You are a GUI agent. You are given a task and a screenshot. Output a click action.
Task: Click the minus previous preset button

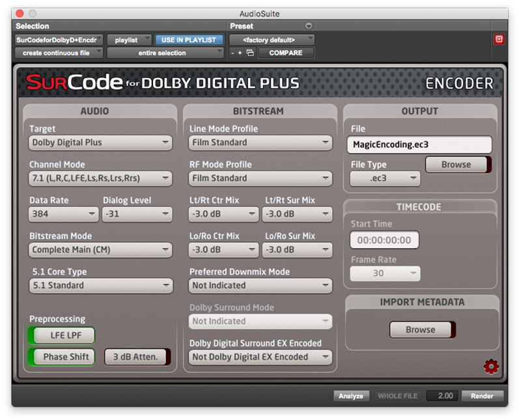tap(232, 53)
